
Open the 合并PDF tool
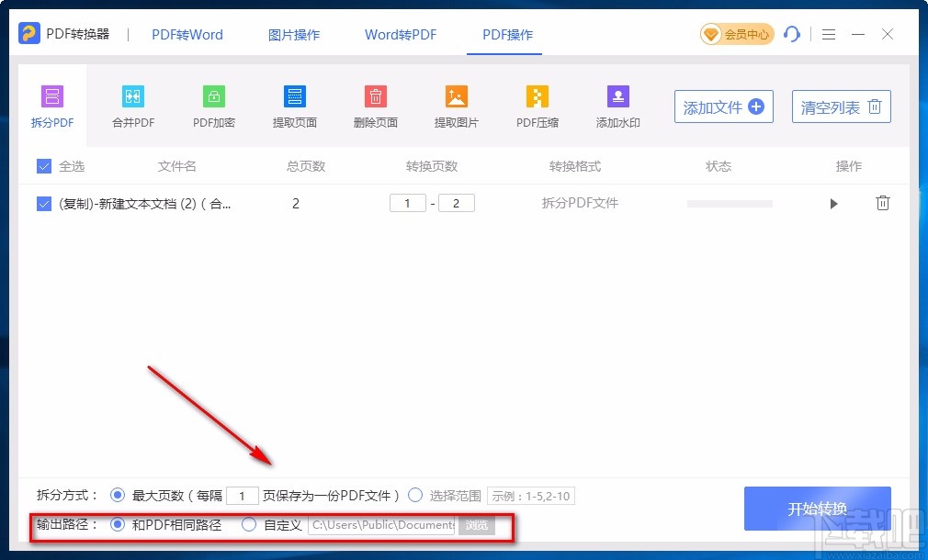(x=132, y=104)
